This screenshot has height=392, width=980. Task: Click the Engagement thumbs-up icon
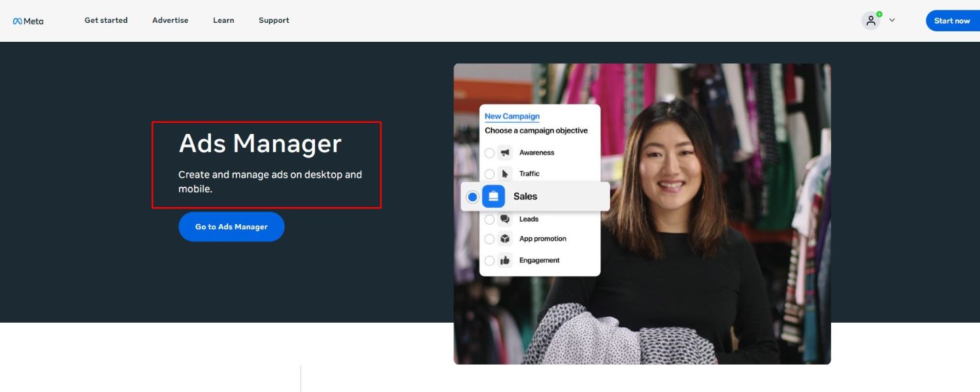point(504,261)
